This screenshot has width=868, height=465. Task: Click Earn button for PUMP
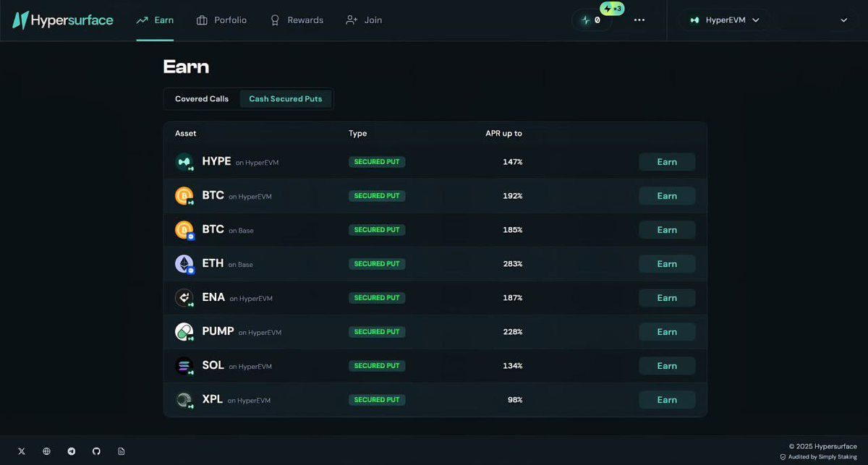[x=667, y=332]
